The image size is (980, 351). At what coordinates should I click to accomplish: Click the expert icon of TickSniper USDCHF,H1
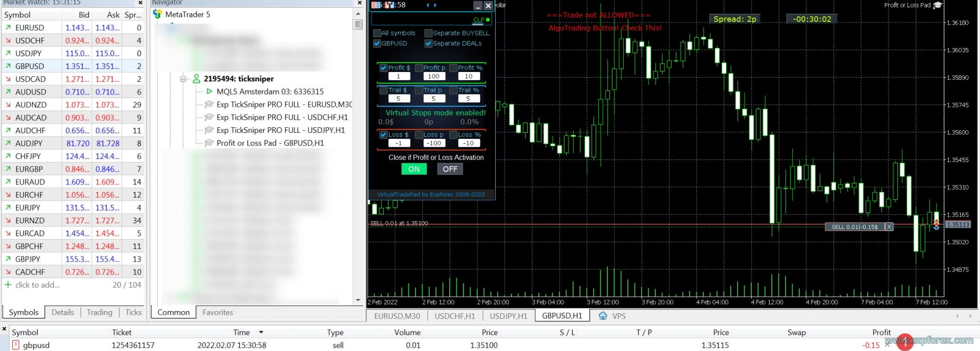pos(209,117)
